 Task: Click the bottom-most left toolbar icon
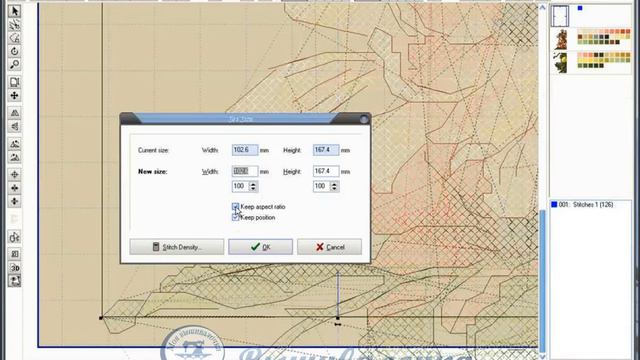pyautogui.click(x=14, y=281)
